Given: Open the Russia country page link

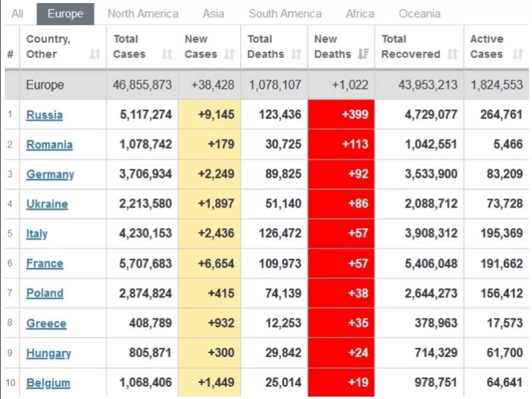Looking at the screenshot, I should coord(45,115).
